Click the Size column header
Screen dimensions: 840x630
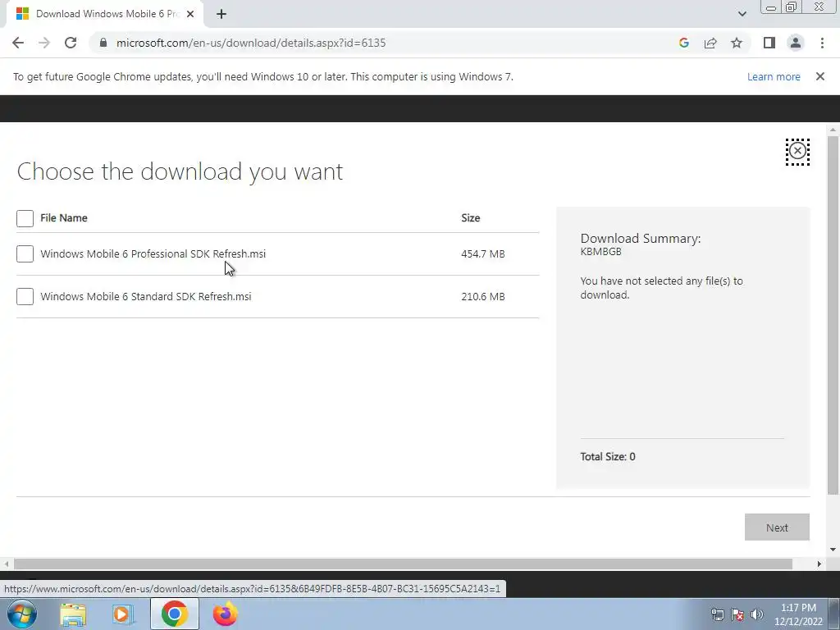(470, 218)
